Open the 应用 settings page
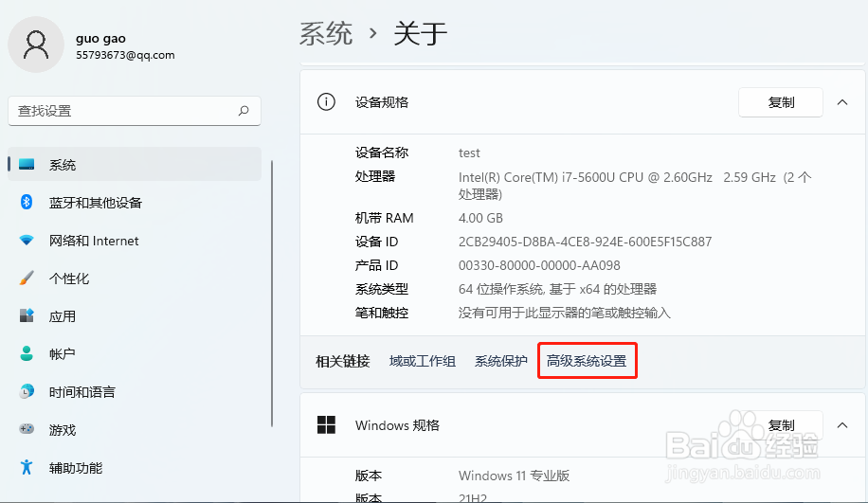The image size is (868, 503). tap(135, 316)
